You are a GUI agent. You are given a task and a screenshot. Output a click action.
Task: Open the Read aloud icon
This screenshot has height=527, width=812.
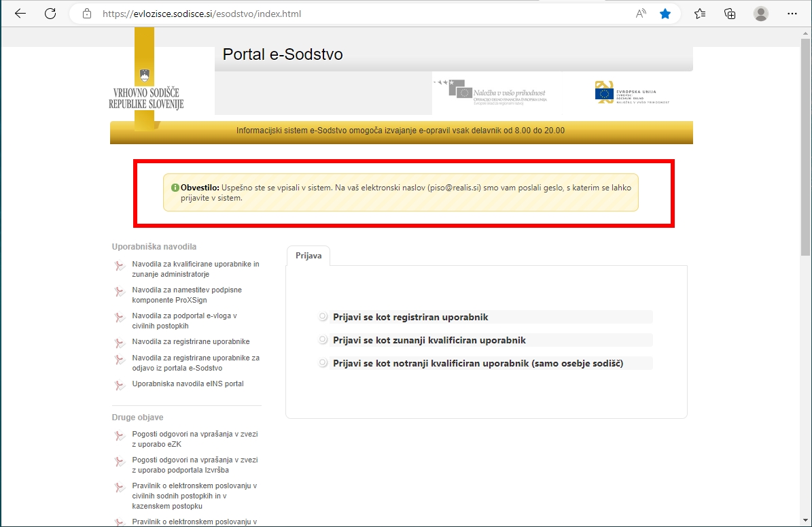pos(641,14)
